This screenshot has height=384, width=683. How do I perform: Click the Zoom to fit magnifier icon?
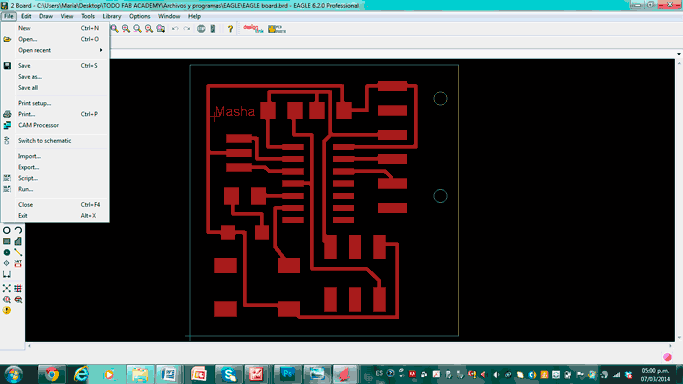tap(115, 29)
